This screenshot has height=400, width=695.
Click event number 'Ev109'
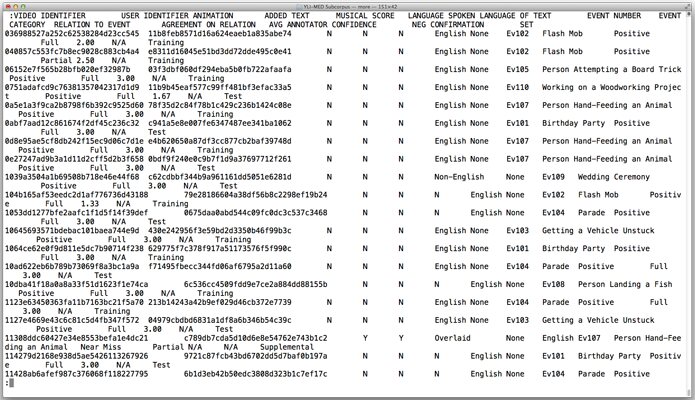coord(554,177)
